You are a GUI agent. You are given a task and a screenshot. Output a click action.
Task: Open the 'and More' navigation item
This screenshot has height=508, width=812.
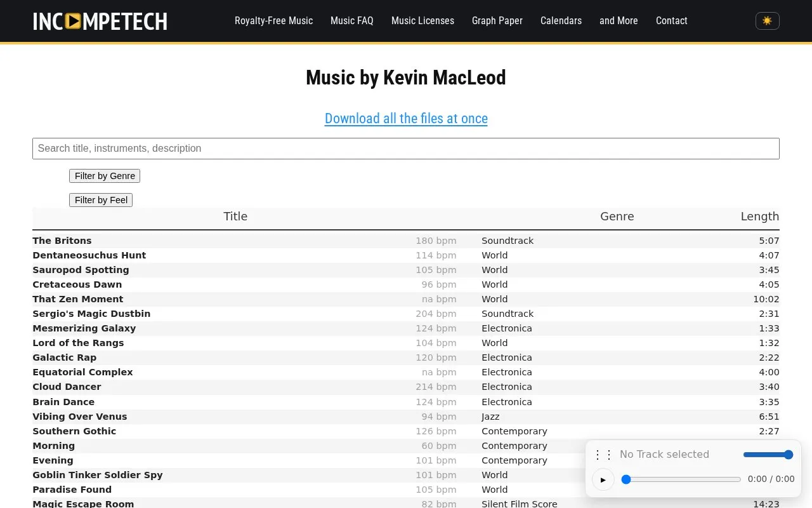click(x=619, y=21)
